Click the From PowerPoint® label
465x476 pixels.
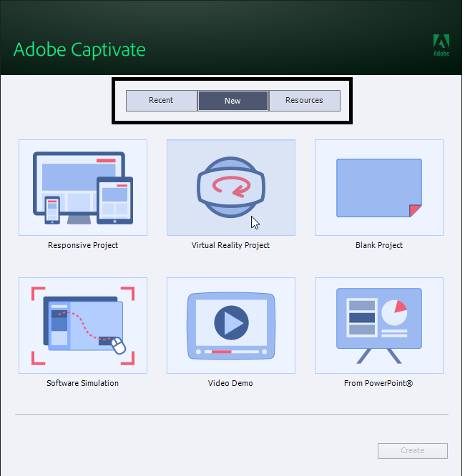pos(378,383)
